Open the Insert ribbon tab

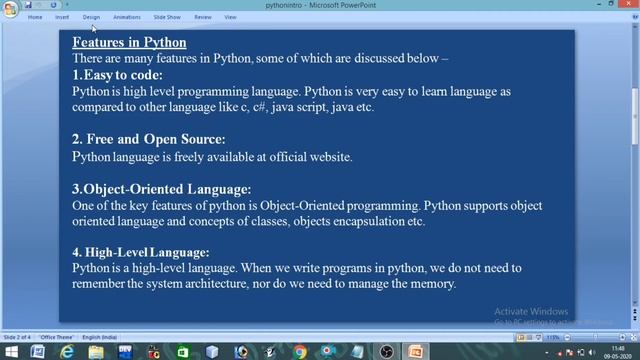pos(62,17)
